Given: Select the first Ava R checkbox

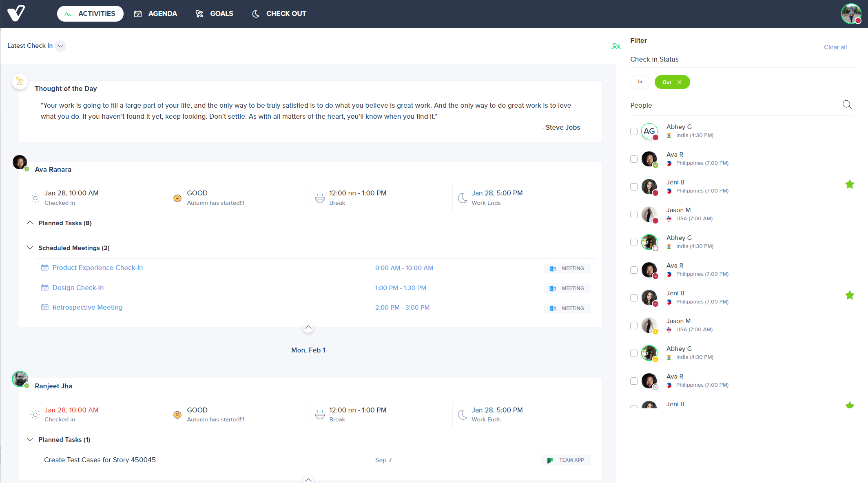Looking at the screenshot, I should (x=634, y=159).
